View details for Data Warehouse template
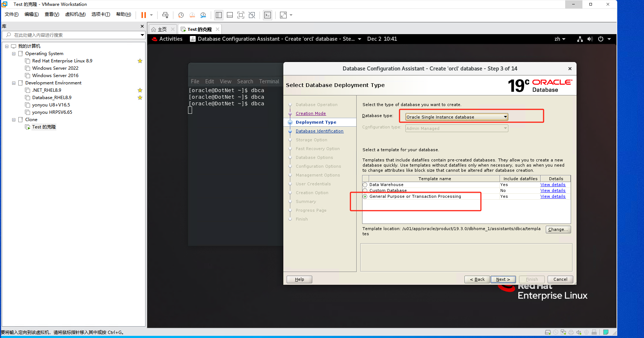This screenshot has width=644, height=338. [553, 185]
